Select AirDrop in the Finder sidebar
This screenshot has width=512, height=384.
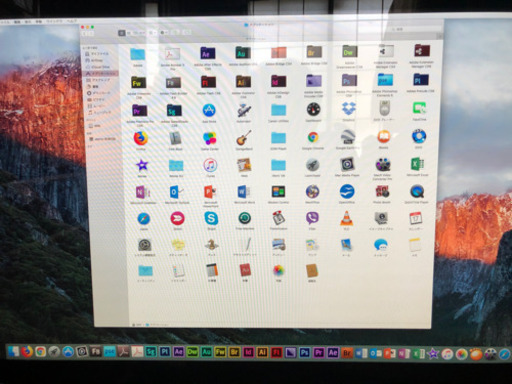[x=97, y=60]
